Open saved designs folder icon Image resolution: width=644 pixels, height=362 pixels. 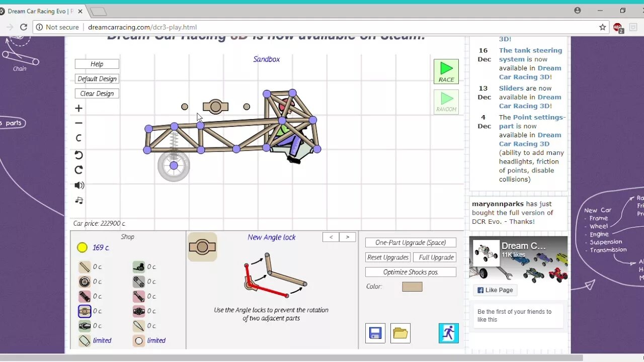coord(400,333)
